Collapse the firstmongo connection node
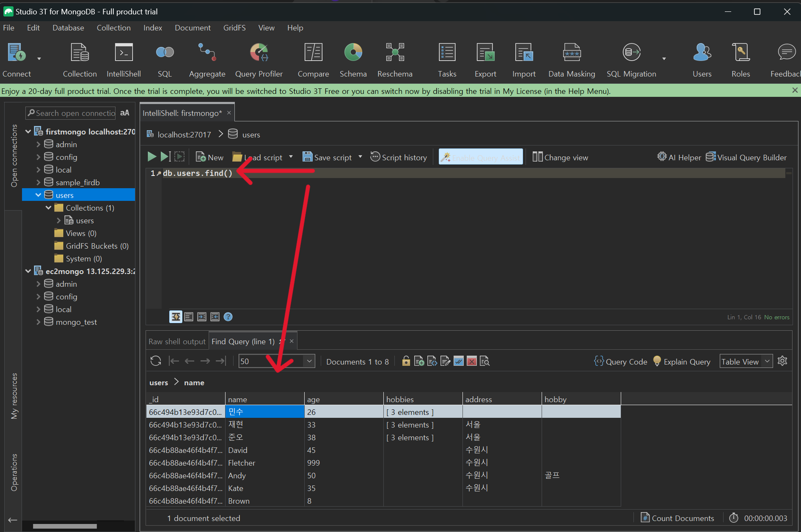 coord(28,132)
